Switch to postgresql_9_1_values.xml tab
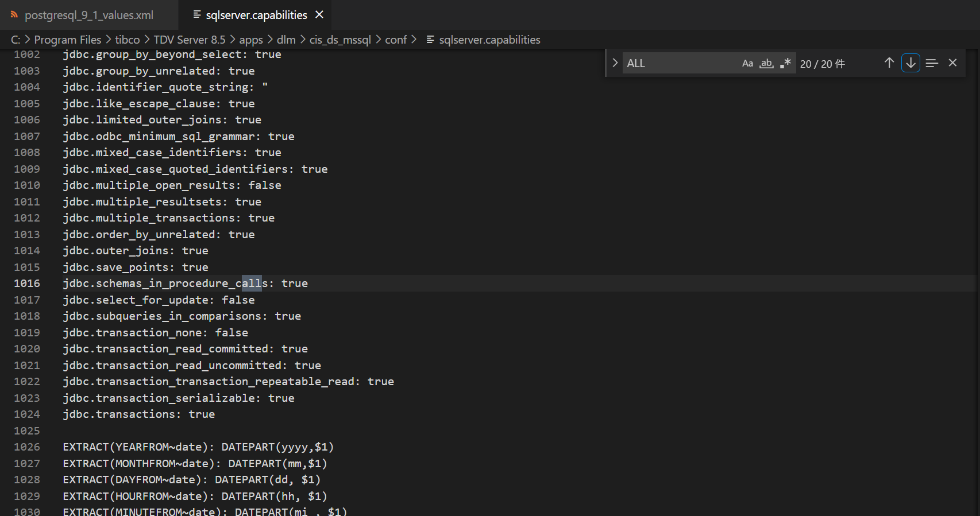 click(x=89, y=15)
